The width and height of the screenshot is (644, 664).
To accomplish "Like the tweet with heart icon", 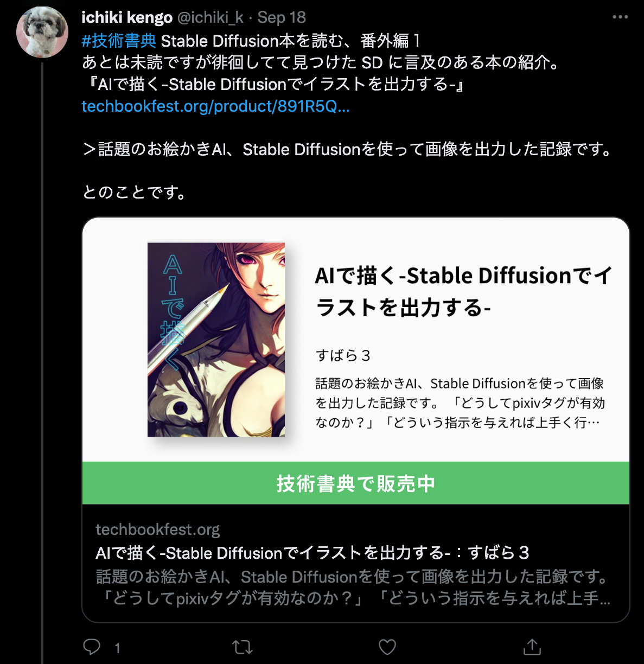I will pyautogui.click(x=387, y=647).
